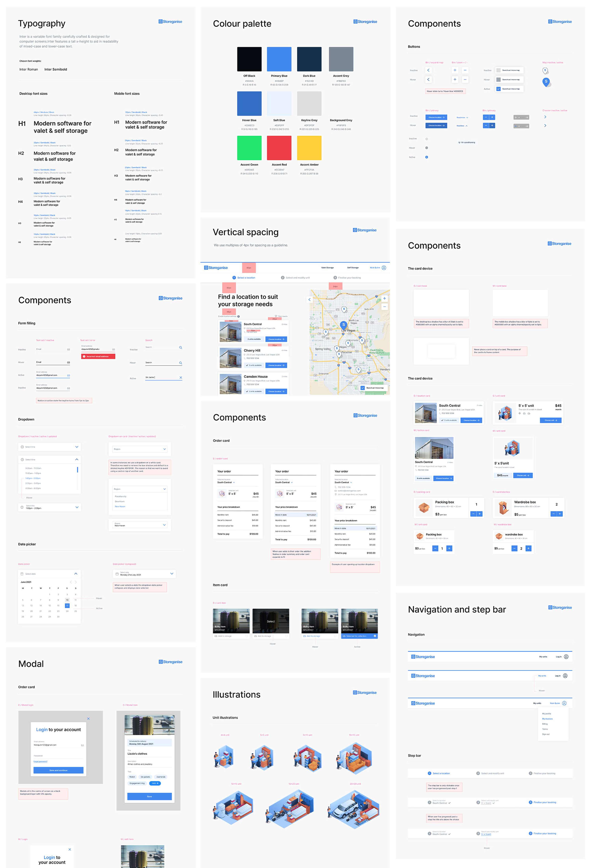
Task: Open Valet Storage in the page header
Action: [327, 268]
